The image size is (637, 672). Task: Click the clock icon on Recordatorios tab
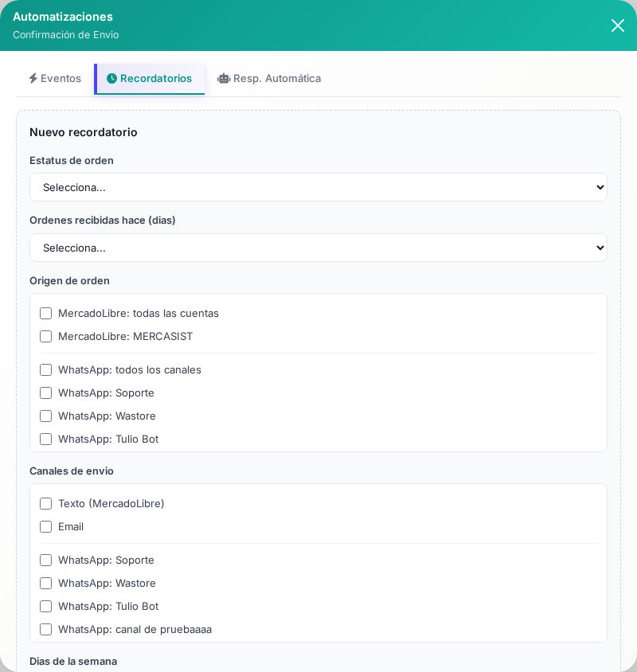pyautogui.click(x=111, y=79)
